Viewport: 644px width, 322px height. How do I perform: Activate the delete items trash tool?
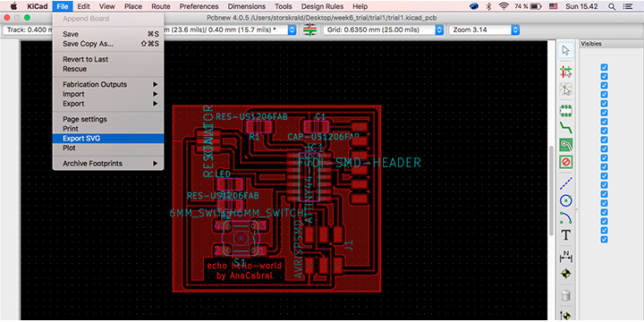(566, 295)
